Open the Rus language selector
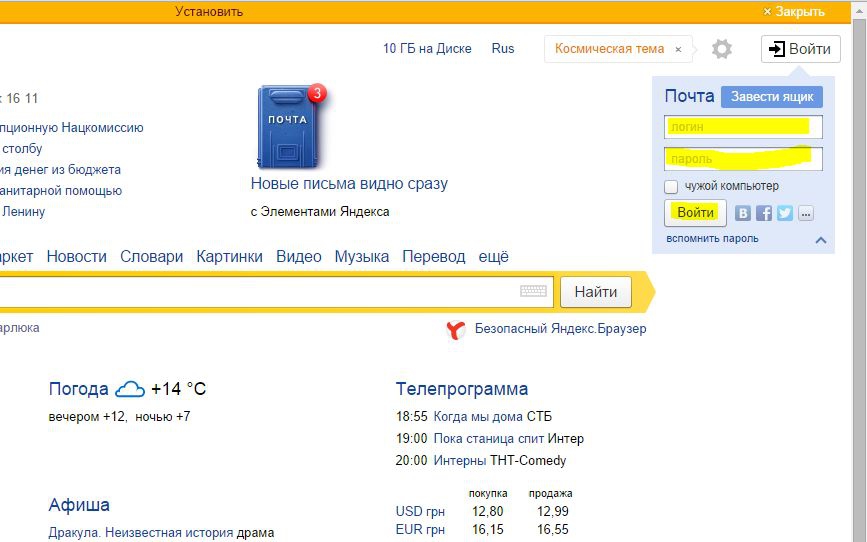This screenshot has height=542, width=867. point(503,49)
